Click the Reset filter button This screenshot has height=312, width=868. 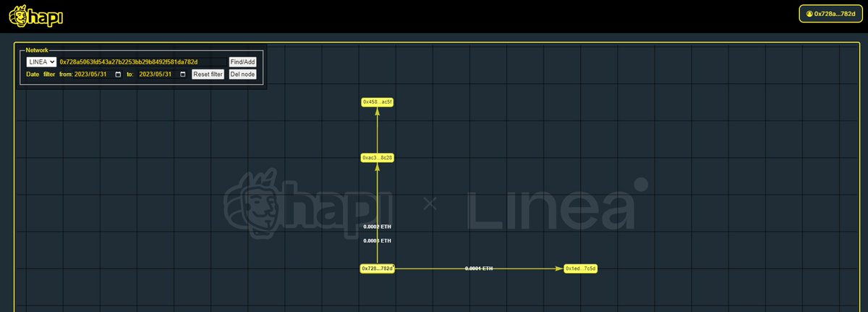(x=208, y=75)
